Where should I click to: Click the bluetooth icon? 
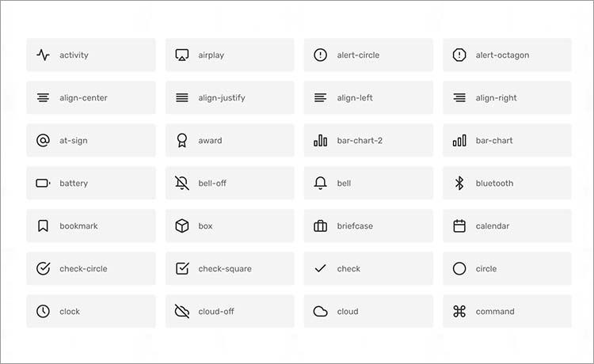[459, 184]
